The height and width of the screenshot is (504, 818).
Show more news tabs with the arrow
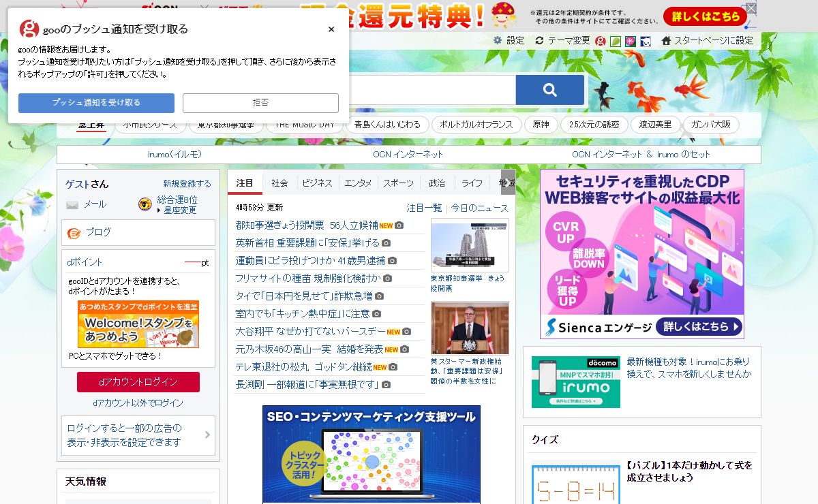point(508,183)
